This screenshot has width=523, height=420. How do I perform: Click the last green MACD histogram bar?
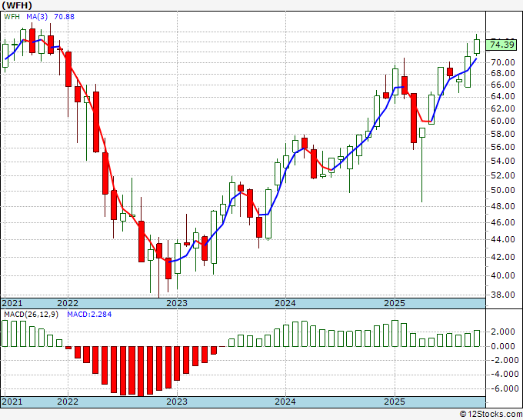(477, 338)
